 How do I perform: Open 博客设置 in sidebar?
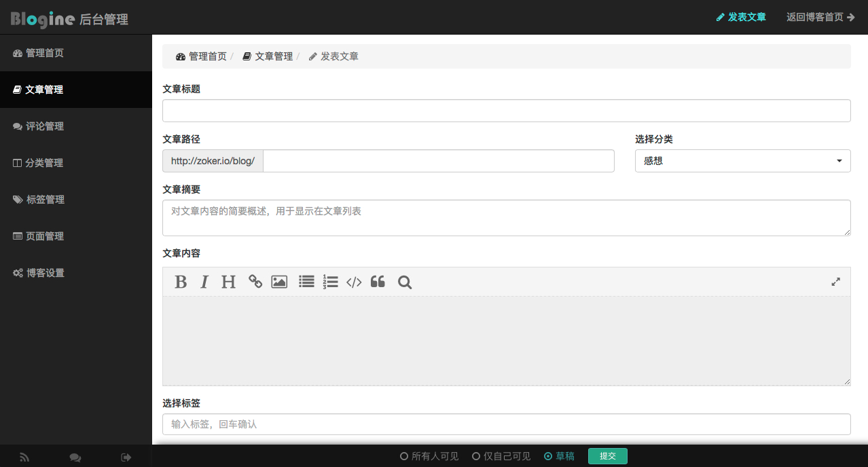[x=76, y=273]
